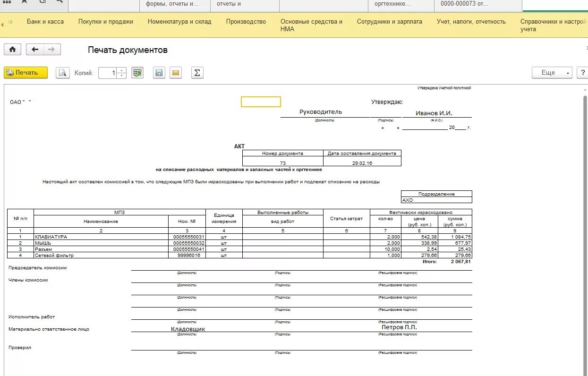Screen dimensions: 588x376
Task: Switch to tab 'отчеты и'
Action: click(x=245, y=6)
